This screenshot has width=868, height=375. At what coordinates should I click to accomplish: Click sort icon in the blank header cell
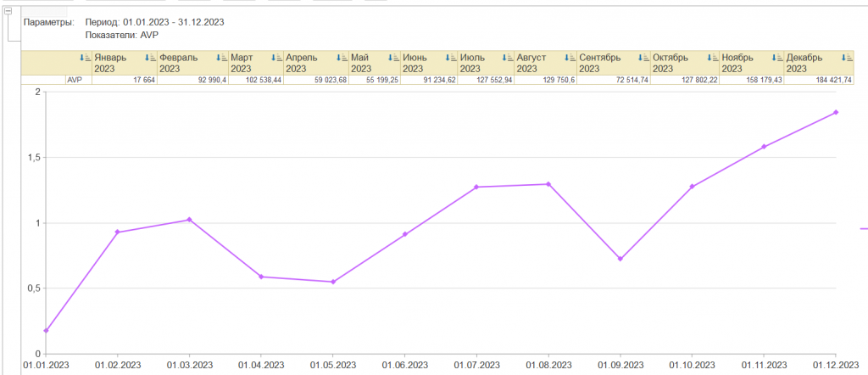(86, 58)
